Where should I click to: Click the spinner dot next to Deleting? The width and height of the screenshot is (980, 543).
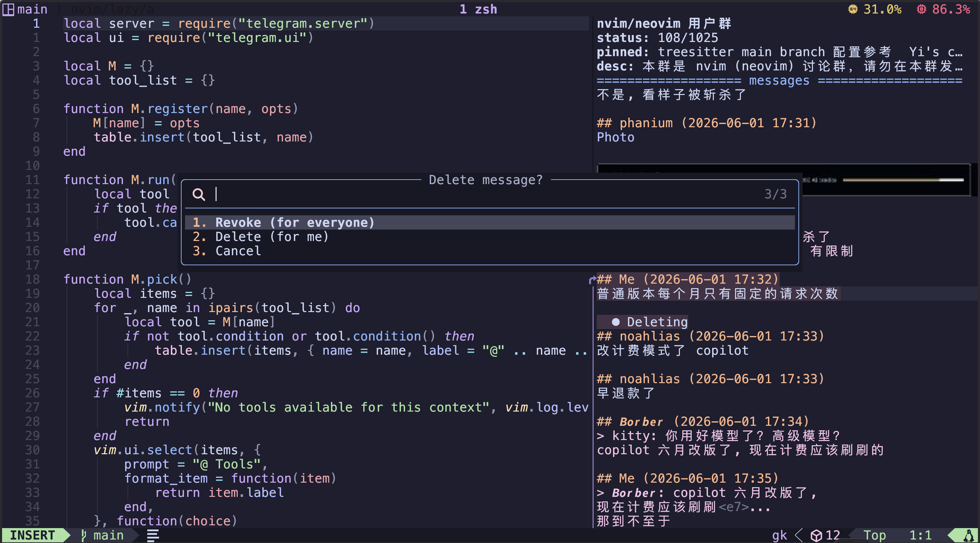tap(615, 322)
